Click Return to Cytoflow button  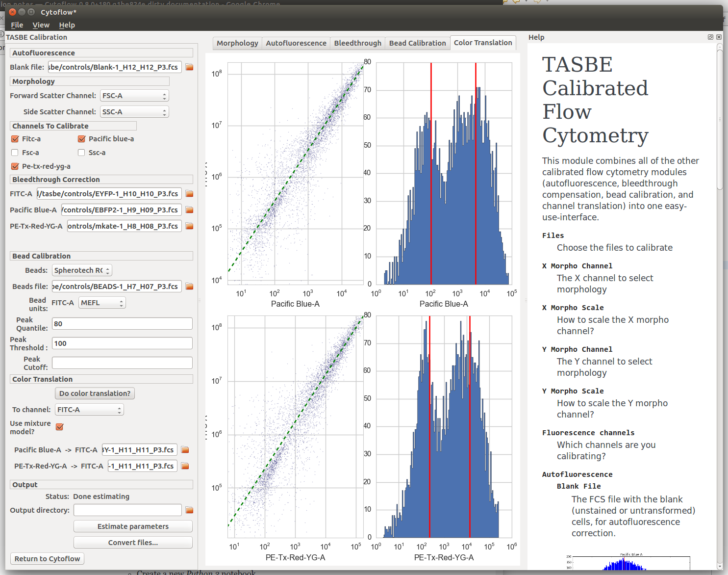47,559
